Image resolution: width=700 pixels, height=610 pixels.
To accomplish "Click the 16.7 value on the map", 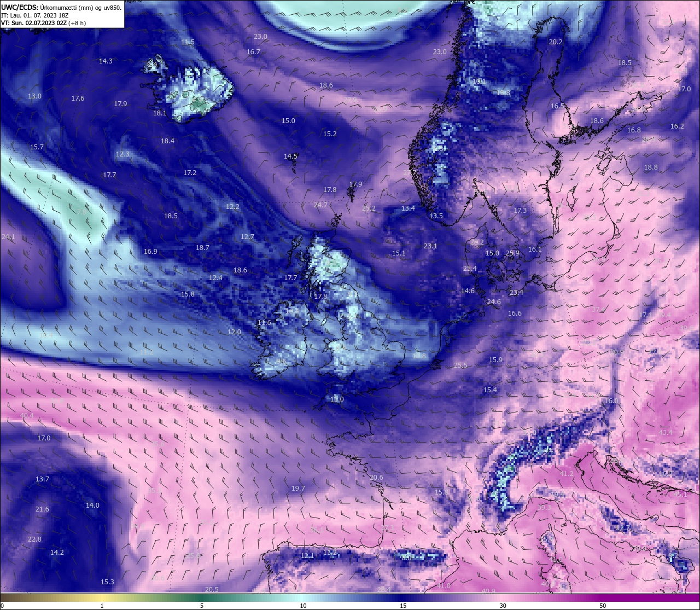I will coord(253,51).
